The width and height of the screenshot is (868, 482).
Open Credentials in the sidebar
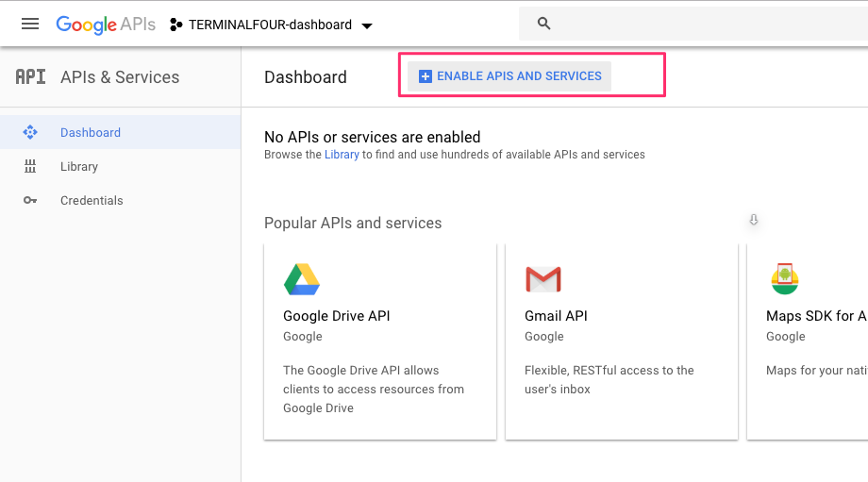coord(120,200)
